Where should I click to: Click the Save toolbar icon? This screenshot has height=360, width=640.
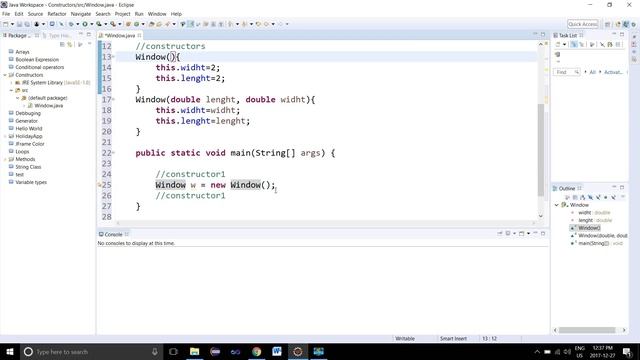[x=19, y=24]
